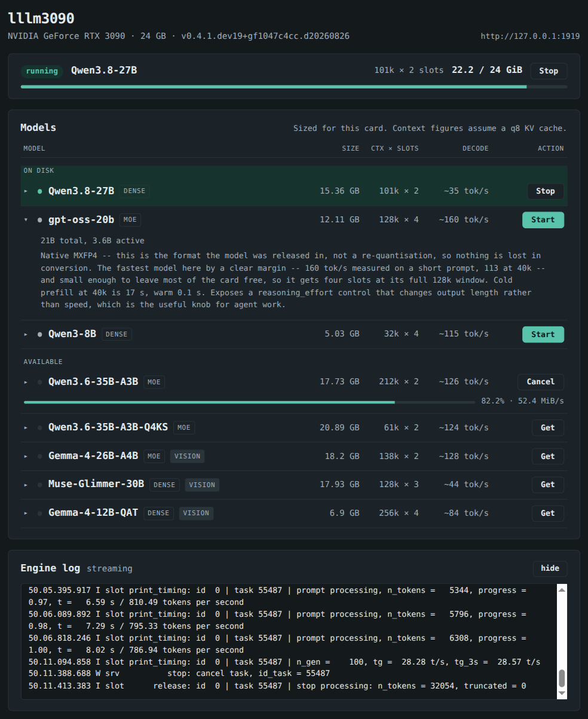The height and width of the screenshot is (719, 588).
Task: Click the '82.2% · 52.4 MiB/s' download status
Action: (523, 401)
